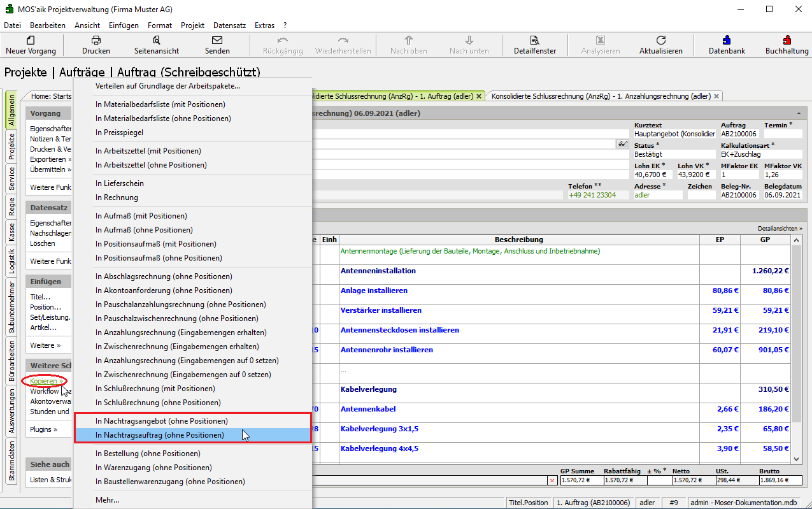Open the Buchhaltung module
Screen dimensions: 812x509
point(787,45)
